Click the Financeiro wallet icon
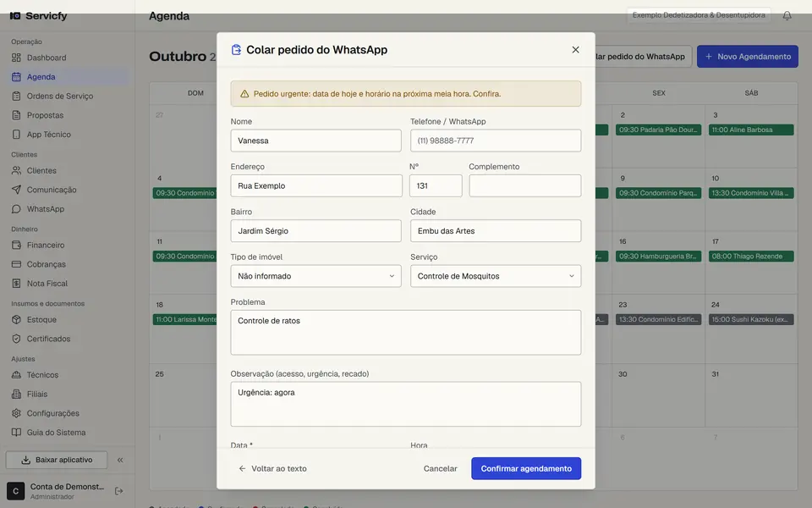The height and width of the screenshot is (508, 812). [x=17, y=246]
